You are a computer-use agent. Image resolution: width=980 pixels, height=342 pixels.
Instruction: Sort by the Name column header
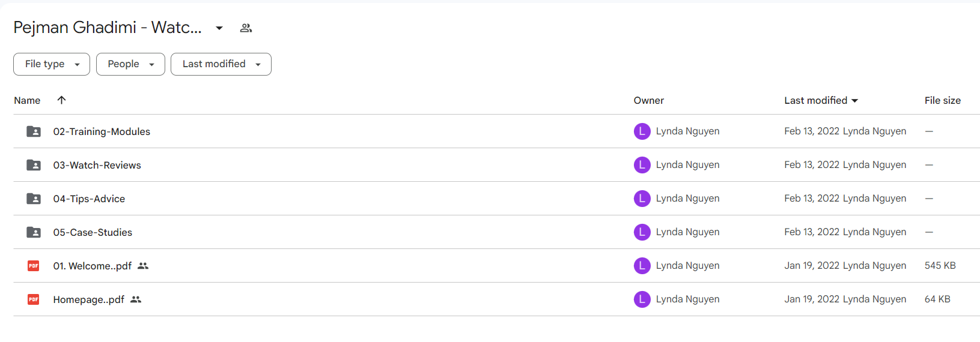(27, 100)
